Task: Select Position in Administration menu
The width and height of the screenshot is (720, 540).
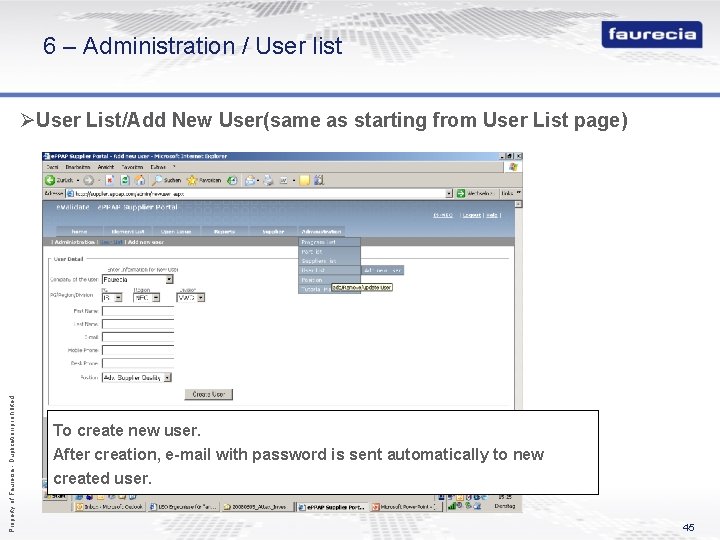Action: coord(329,280)
